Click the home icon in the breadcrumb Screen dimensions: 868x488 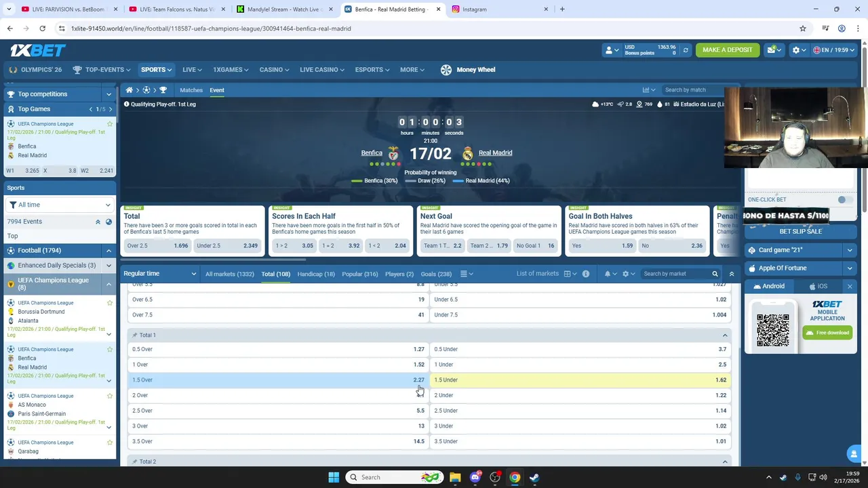[129, 90]
